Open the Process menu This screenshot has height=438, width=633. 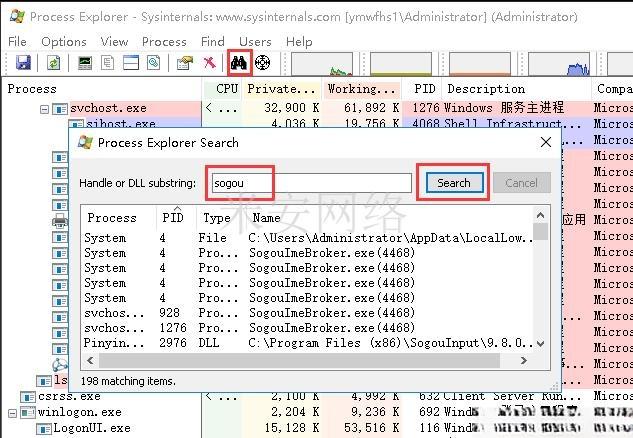pyautogui.click(x=164, y=42)
